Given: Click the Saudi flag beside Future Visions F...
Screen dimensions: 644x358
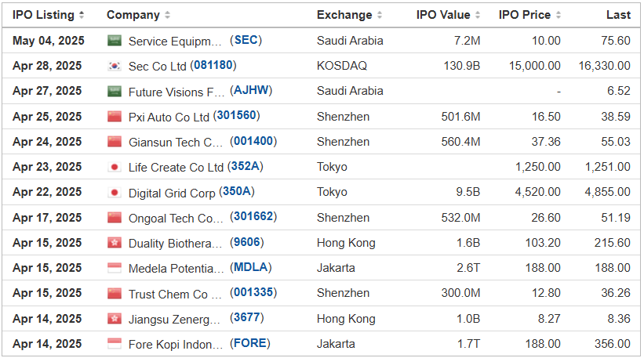Looking at the screenshot, I should (115, 91).
